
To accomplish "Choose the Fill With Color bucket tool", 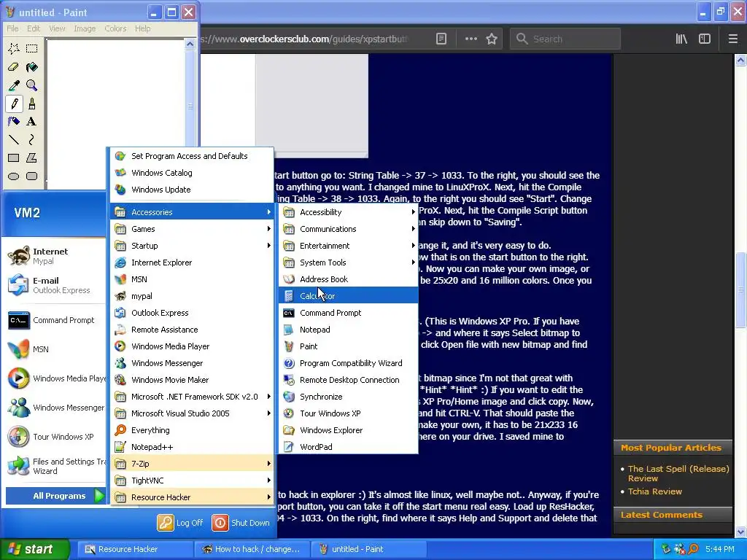I will [x=32, y=67].
